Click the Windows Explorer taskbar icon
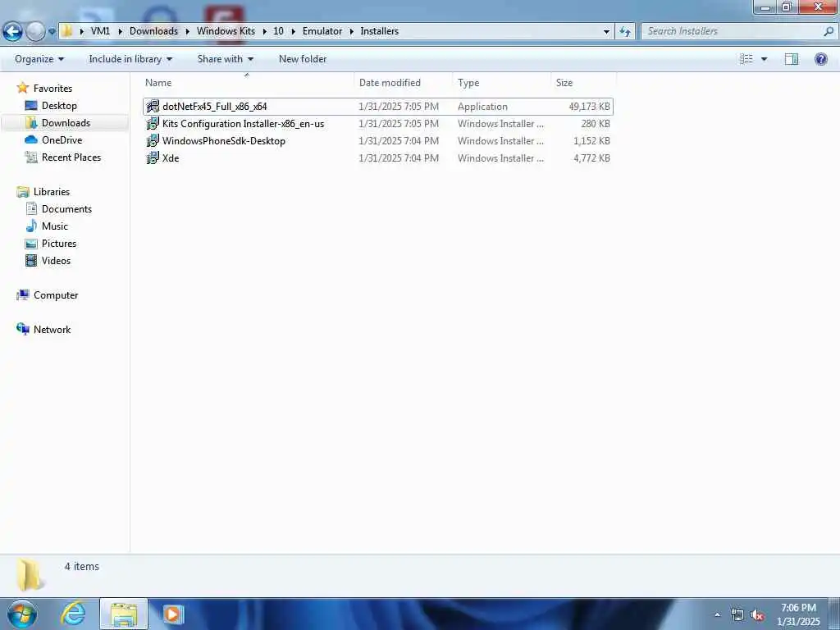The image size is (840, 630). click(124, 614)
